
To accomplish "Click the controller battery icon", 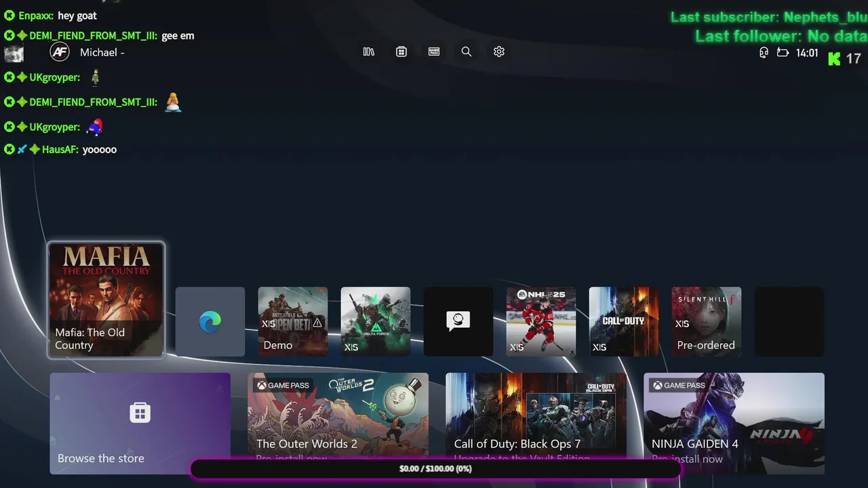I will pos(783,53).
